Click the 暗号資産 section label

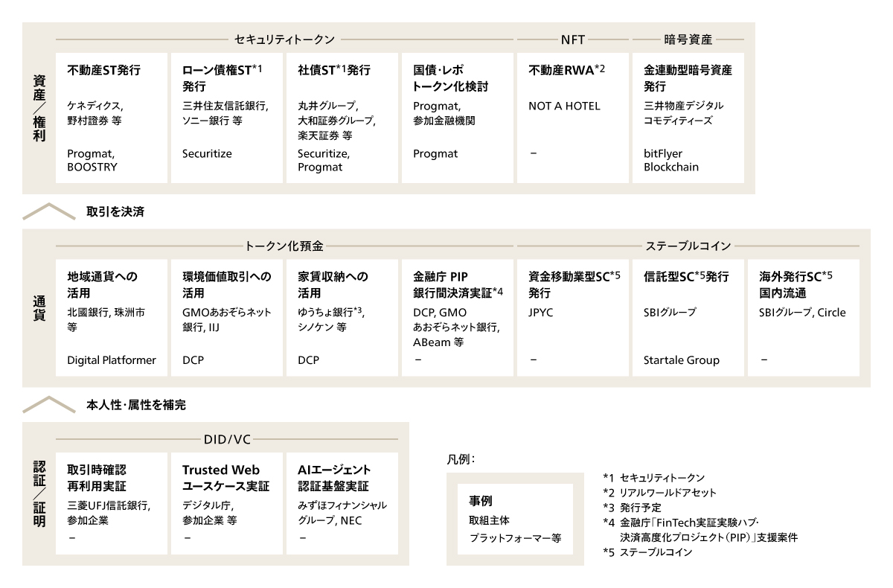[x=688, y=38]
